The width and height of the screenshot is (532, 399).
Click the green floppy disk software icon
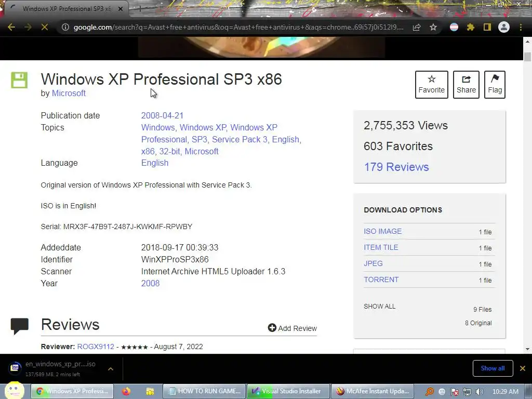point(19,80)
